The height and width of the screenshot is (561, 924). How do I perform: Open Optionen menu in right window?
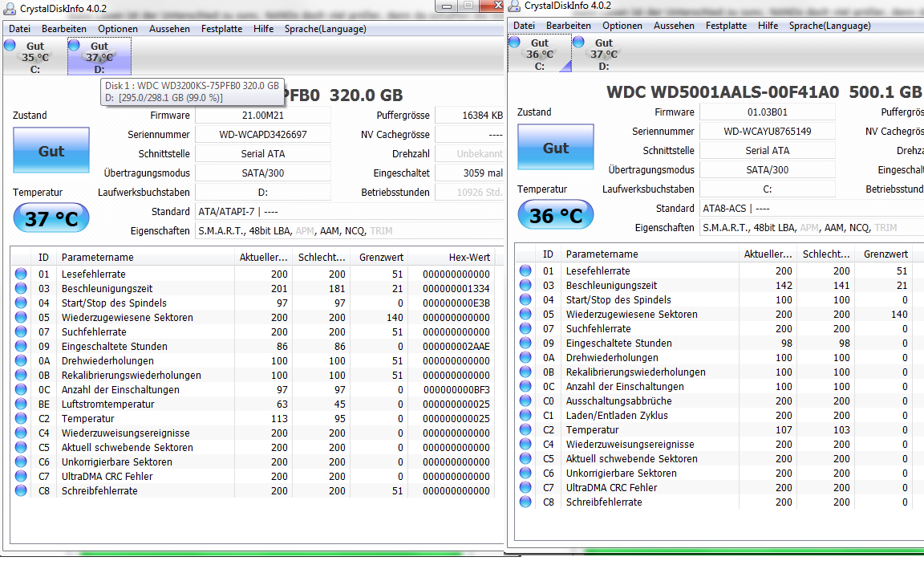(x=622, y=26)
